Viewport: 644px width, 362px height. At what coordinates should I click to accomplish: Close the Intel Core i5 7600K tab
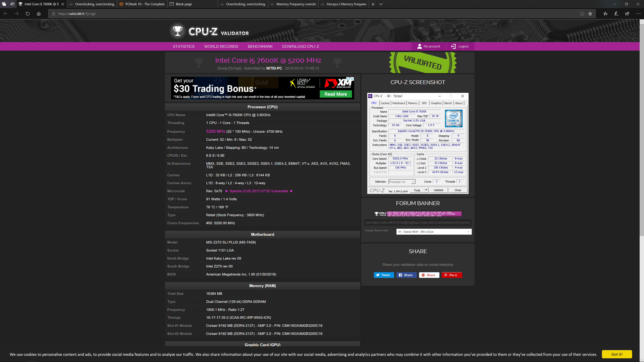pyautogui.click(x=63, y=4)
